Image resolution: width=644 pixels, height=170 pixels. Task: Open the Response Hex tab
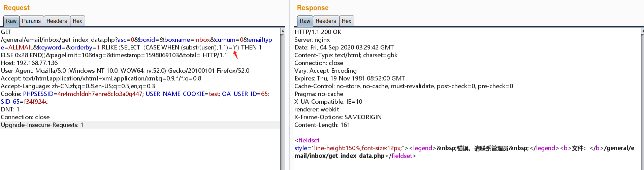pyautogui.click(x=346, y=21)
